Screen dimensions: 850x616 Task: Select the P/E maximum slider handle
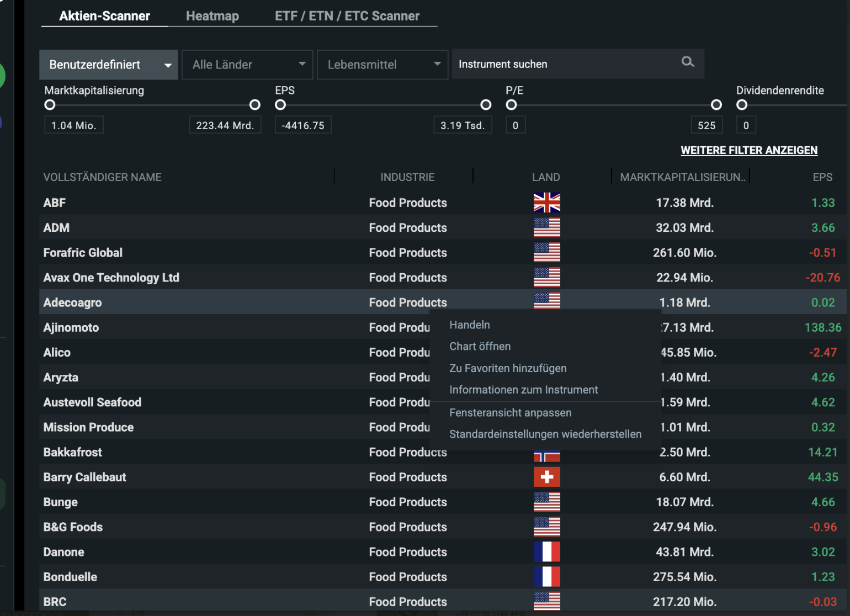pyautogui.click(x=716, y=105)
